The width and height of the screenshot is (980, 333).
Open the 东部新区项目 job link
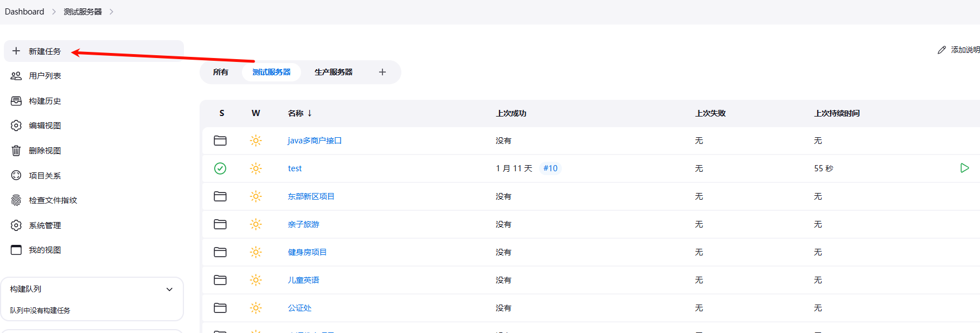pos(311,196)
